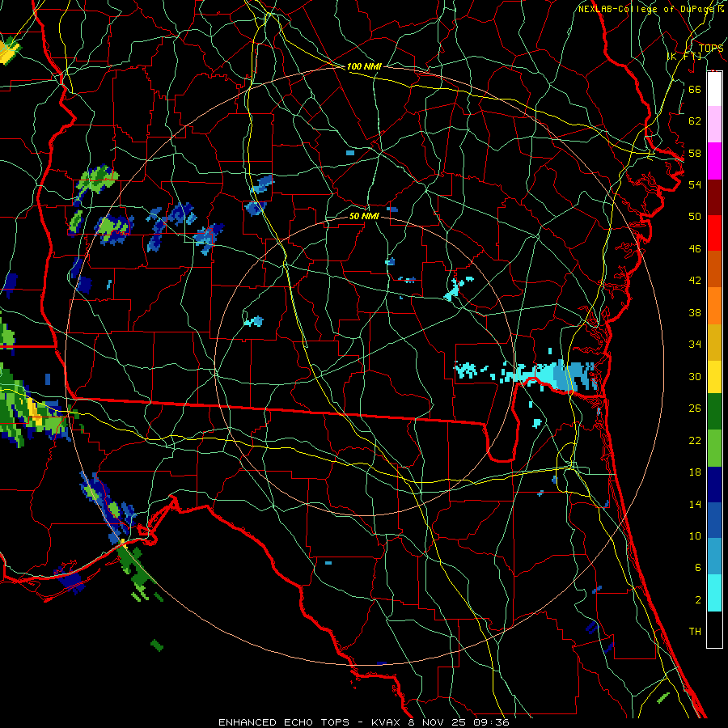Click the "09:36" timestamp
The width and height of the screenshot is (728, 728).
491,722
